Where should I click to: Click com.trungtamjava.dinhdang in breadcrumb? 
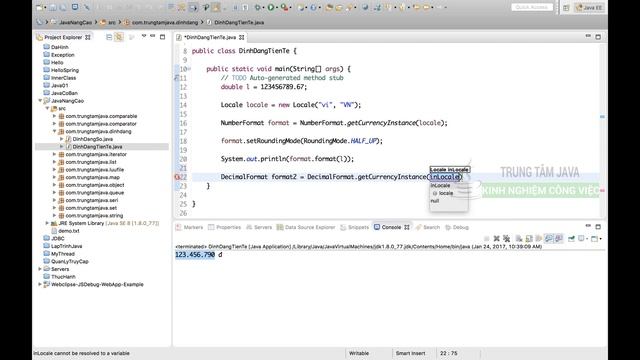165,22
